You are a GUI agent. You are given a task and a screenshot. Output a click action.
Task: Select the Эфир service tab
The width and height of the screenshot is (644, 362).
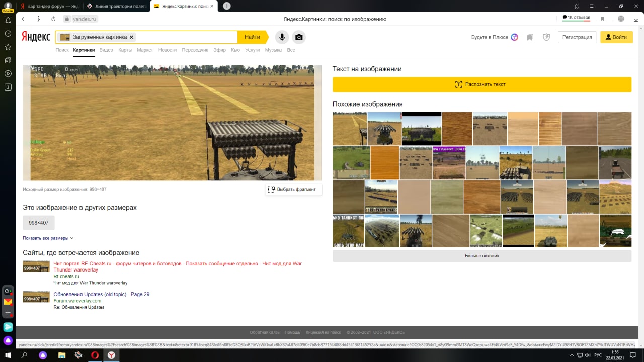219,50
